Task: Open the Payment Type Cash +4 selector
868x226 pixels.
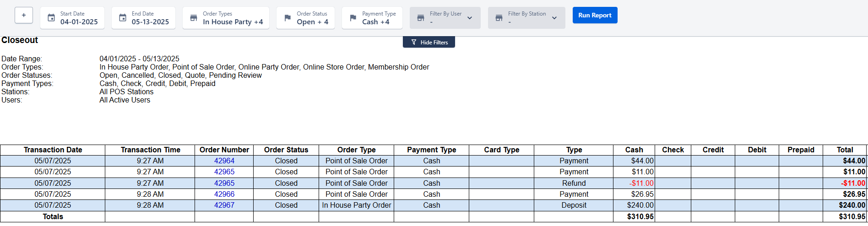Action: click(x=372, y=18)
